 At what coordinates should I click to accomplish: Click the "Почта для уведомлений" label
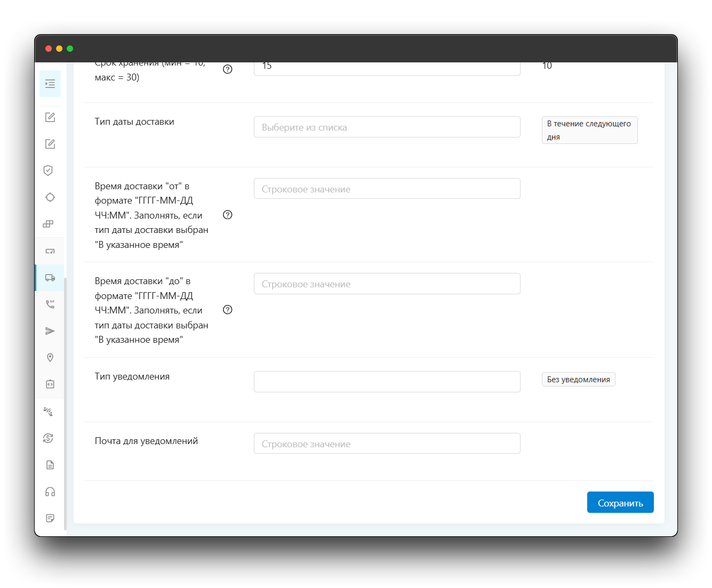(x=146, y=441)
